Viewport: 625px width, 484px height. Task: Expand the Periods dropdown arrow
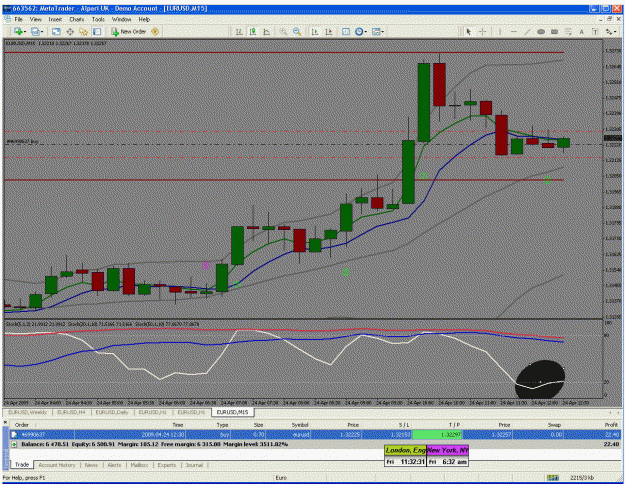tap(366, 31)
